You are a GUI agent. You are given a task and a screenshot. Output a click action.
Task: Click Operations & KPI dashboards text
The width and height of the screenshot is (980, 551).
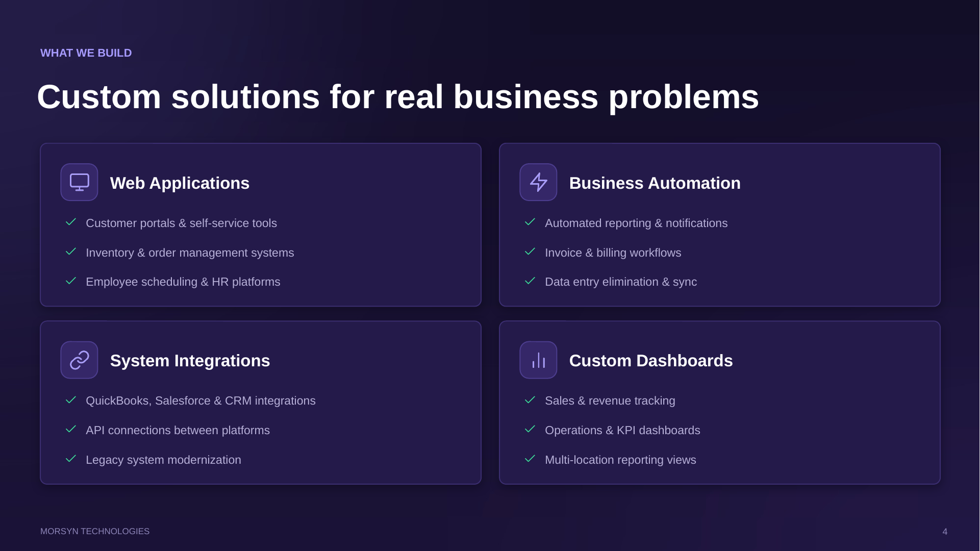pyautogui.click(x=622, y=431)
